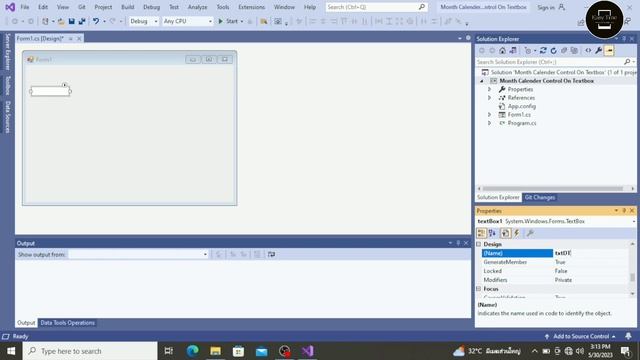The height and width of the screenshot is (360, 640).
Task: Open the Toolbox side tab
Action: click(7, 85)
